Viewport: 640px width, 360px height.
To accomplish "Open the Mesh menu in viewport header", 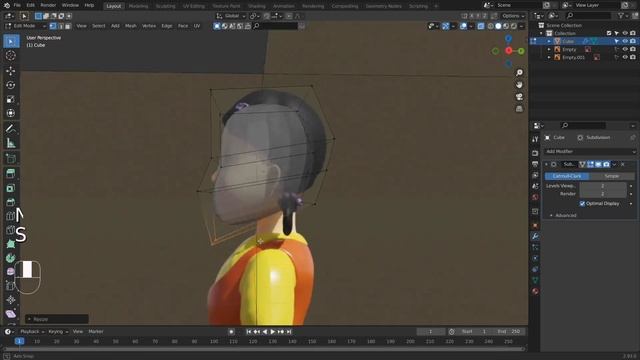I will 131,26.
